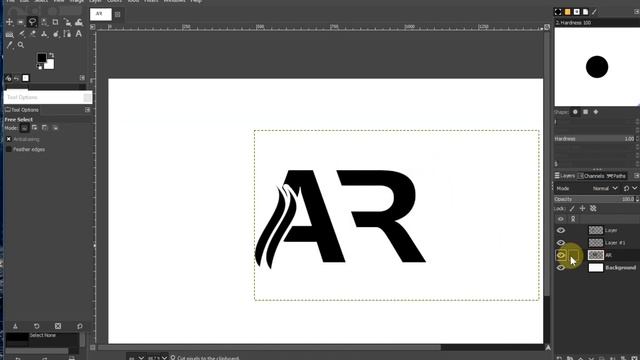Save the tool preset
Image resolution: width=640 pixels, height=360 pixels.
click(15, 326)
